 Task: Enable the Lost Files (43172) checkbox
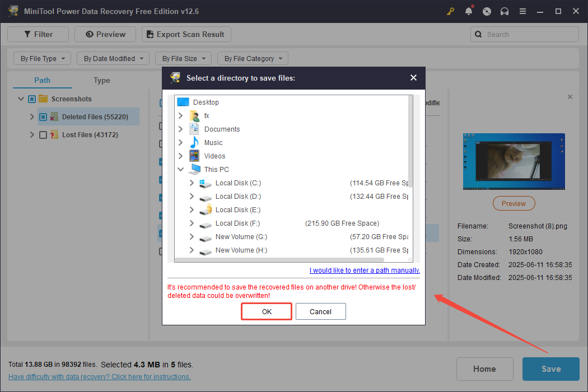(x=42, y=134)
